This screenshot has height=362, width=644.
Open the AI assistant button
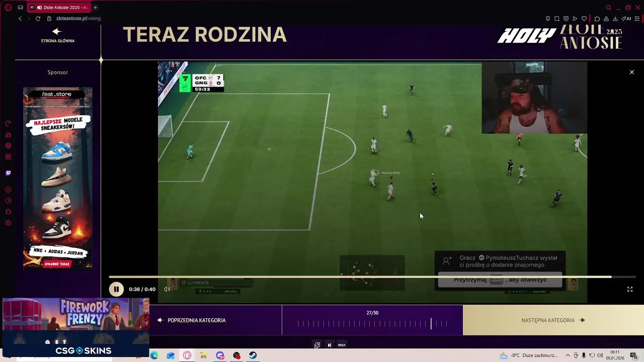pos(626,19)
